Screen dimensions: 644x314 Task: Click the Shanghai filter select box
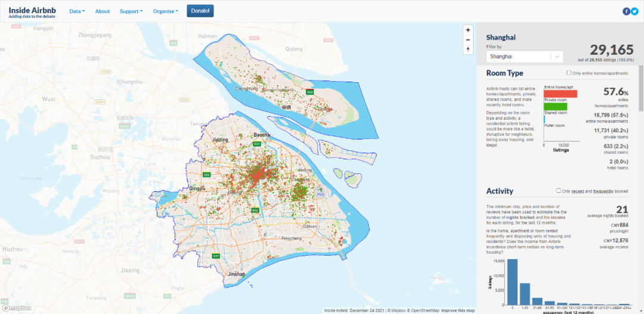coord(525,57)
